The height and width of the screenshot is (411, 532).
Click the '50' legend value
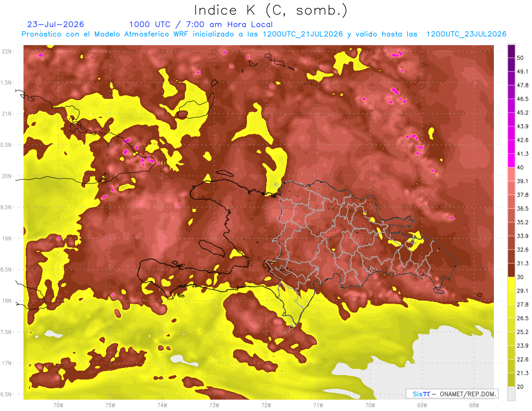pyautogui.click(x=520, y=58)
